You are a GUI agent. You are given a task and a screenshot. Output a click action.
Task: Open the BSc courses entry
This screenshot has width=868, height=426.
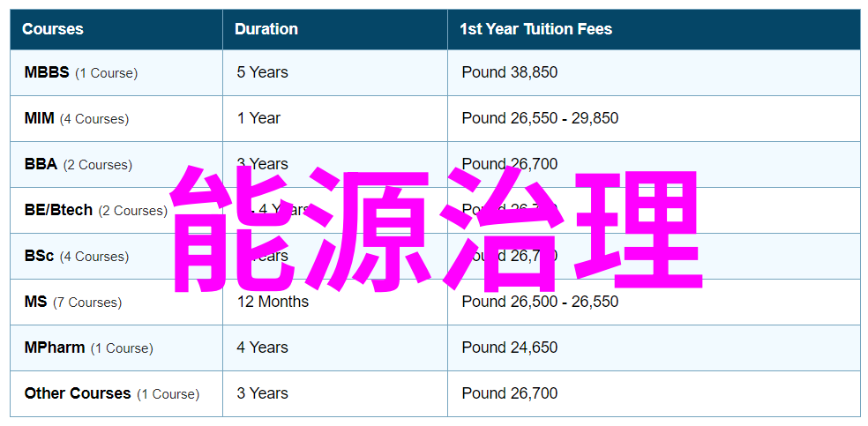pos(39,256)
